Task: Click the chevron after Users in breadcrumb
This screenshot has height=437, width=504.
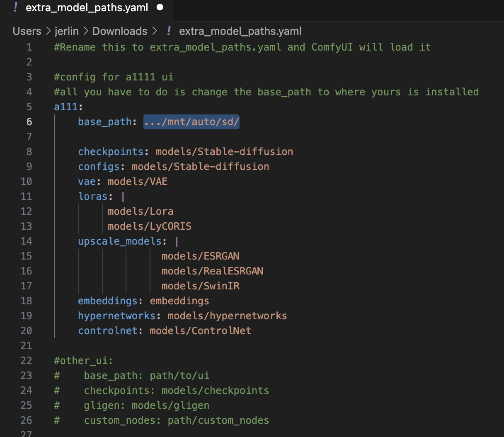Action: point(48,31)
